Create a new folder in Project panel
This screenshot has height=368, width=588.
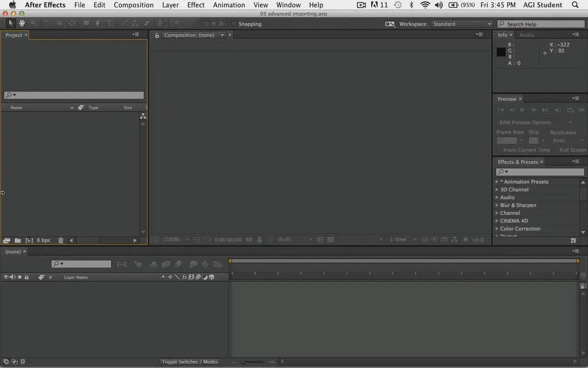pos(17,240)
